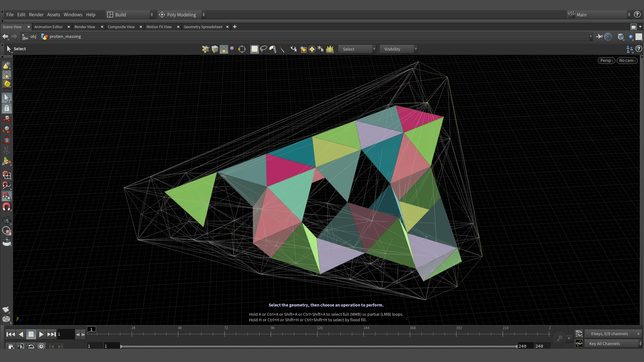Toggle grid snapping magnet
Image resolution: width=644 pixels, height=362 pixels.
coord(7,175)
